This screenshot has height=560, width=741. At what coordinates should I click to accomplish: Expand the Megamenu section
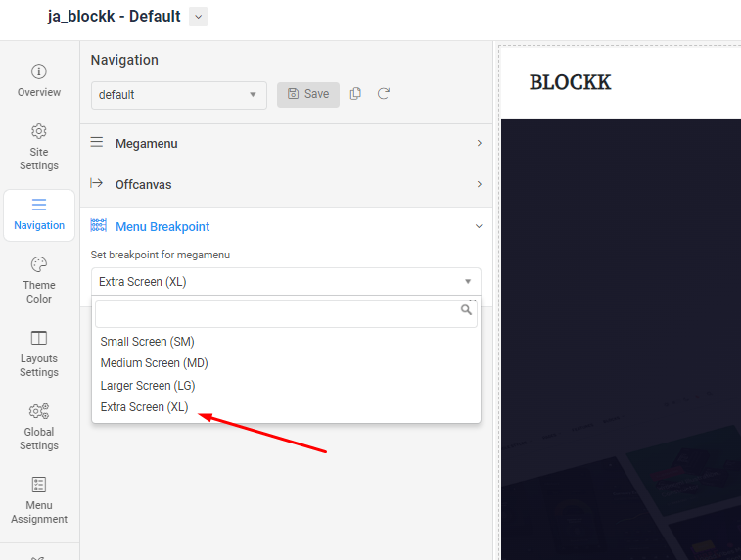click(287, 143)
